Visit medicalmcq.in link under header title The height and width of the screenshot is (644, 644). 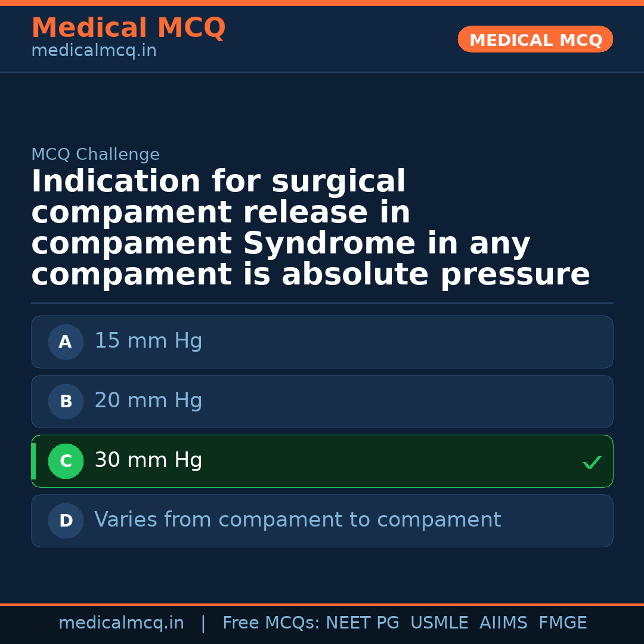(x=94, y=51)
